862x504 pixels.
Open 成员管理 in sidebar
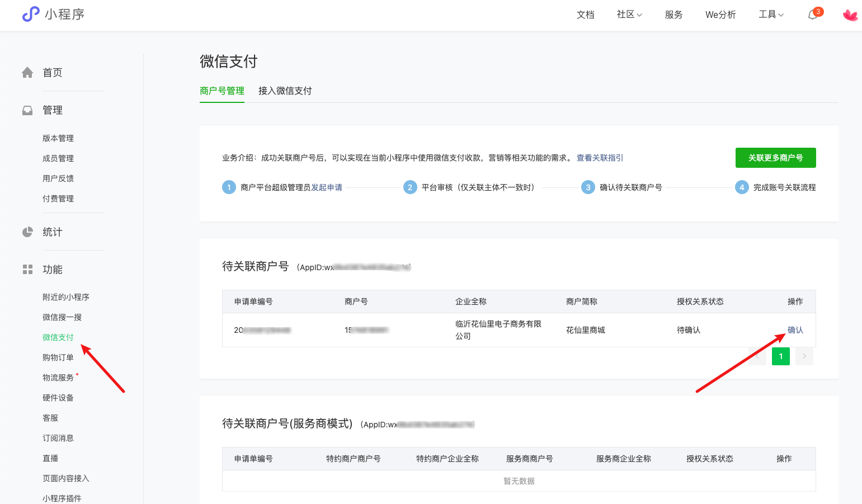click(x=58, y=158)
